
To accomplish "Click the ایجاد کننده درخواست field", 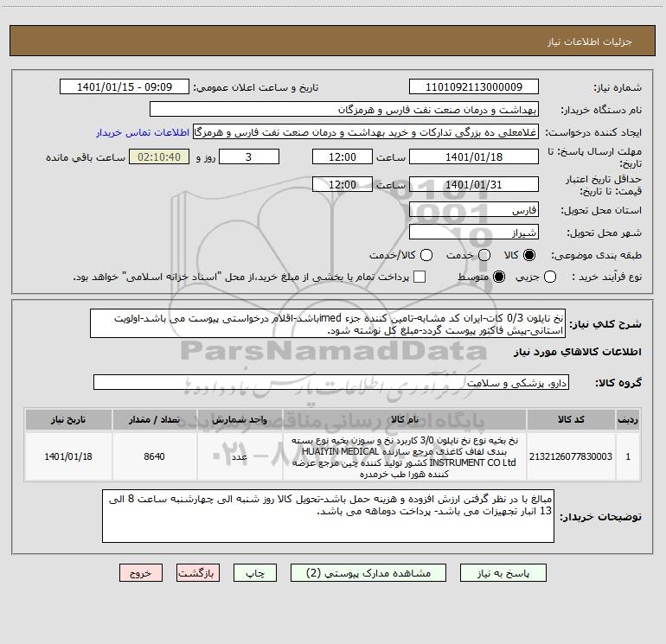I will (366, 132).
